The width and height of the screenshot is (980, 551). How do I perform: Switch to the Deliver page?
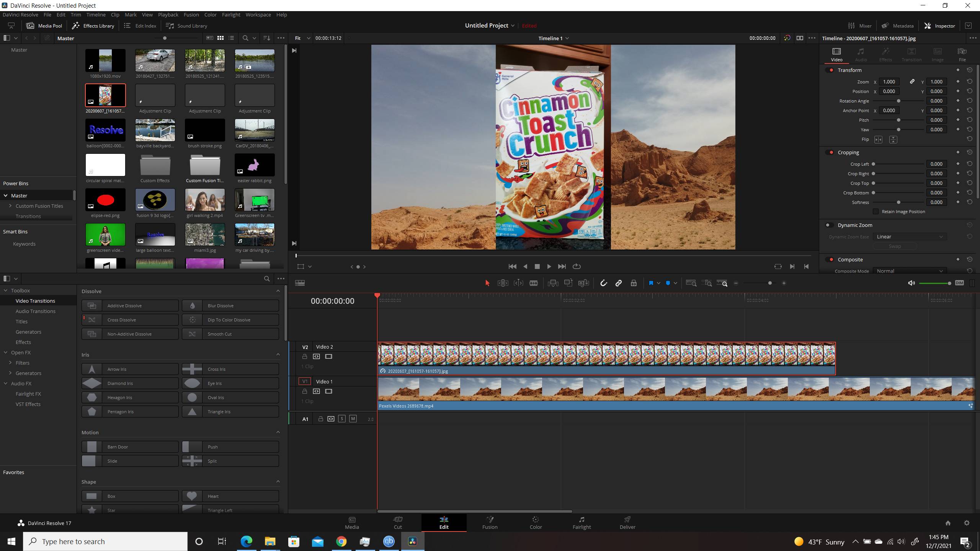[627, 523]
